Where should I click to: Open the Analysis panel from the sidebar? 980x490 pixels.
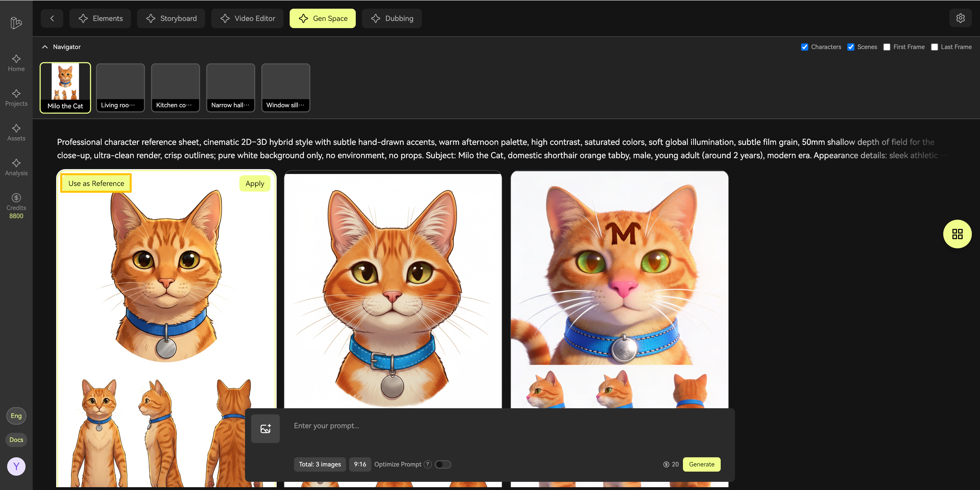pos(16,167)
